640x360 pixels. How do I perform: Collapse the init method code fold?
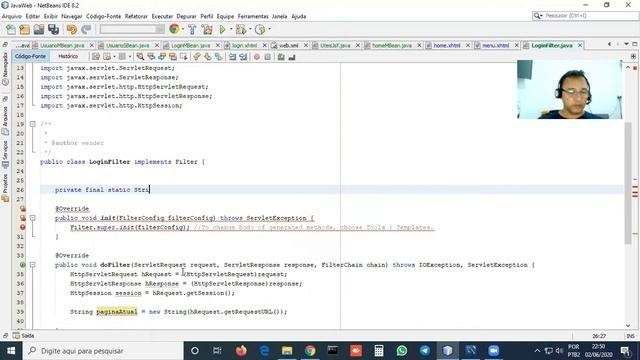(x=32, y=218)
